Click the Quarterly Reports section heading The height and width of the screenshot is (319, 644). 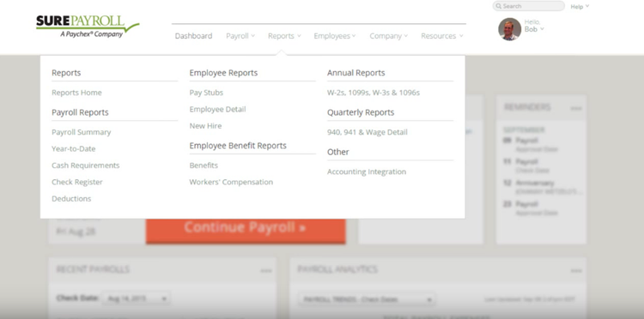(361, 112)
